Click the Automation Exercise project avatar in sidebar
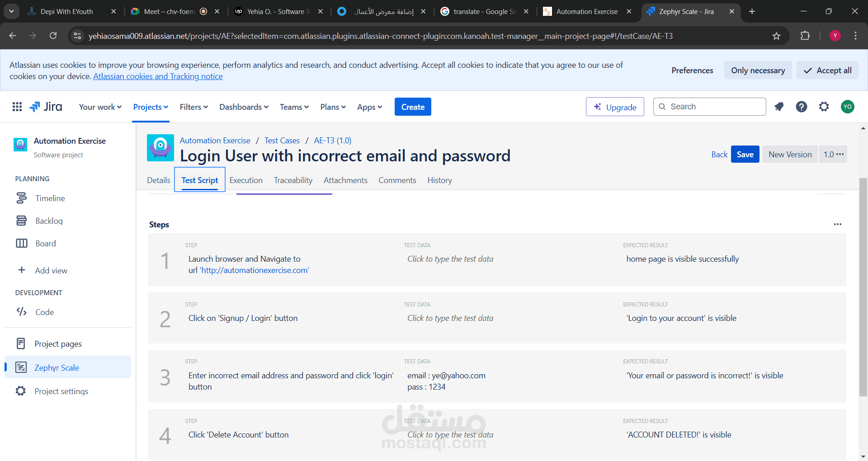This screenshot has height=461, width=868. pyautogui.click(x=20, y=145)
